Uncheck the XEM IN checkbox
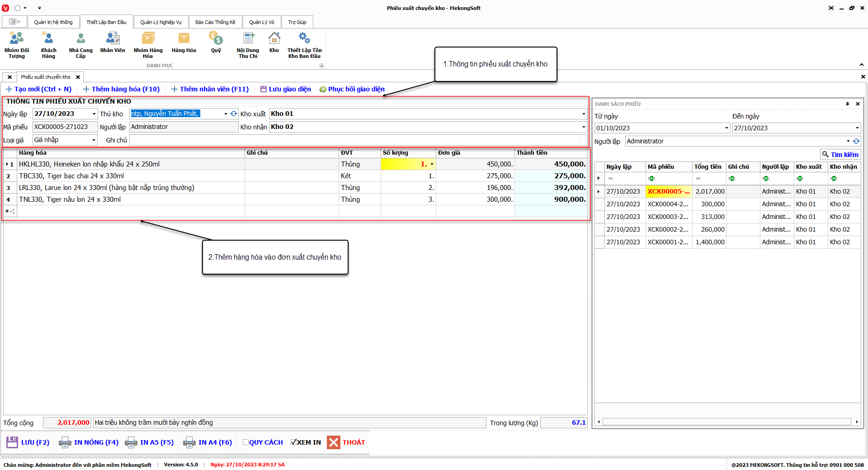Viewport: 868px width, 470px height. pos(294,442)
